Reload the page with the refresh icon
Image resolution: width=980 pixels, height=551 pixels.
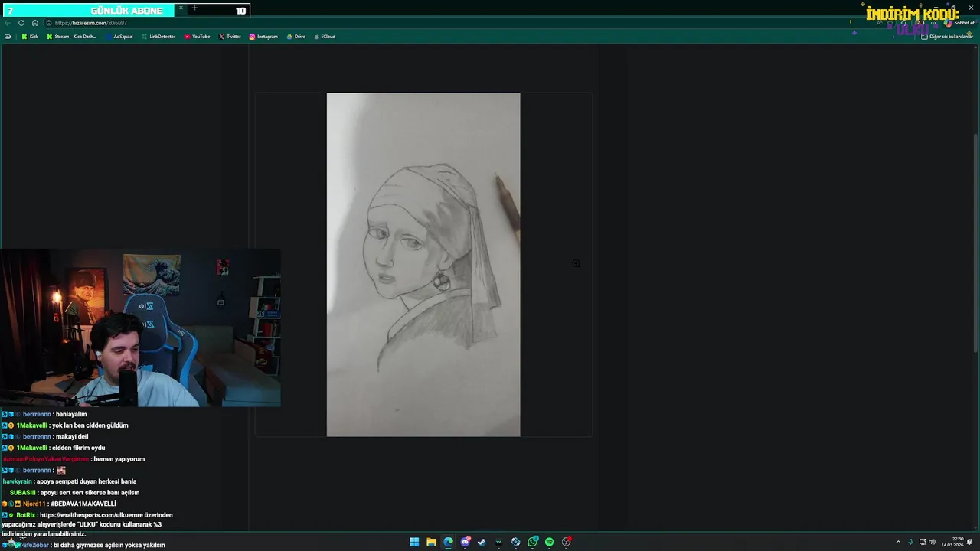click(21, 23)
